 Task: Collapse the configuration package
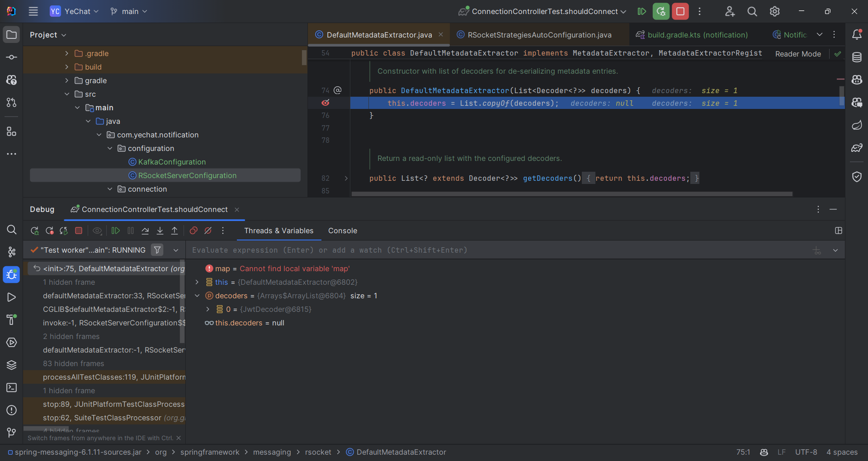(110, 148)
